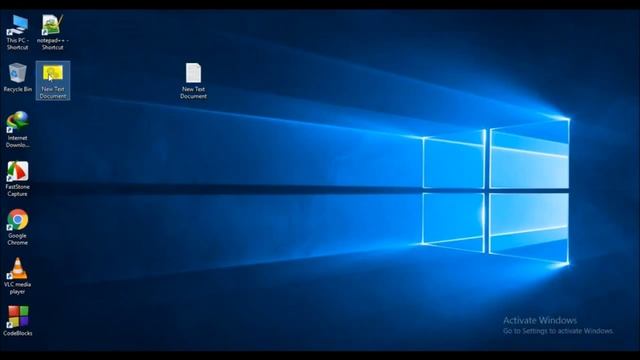Select the This PC shortcut icon
Image resolution: width=640 pixels, height=360 pixels.
[17, 25]
